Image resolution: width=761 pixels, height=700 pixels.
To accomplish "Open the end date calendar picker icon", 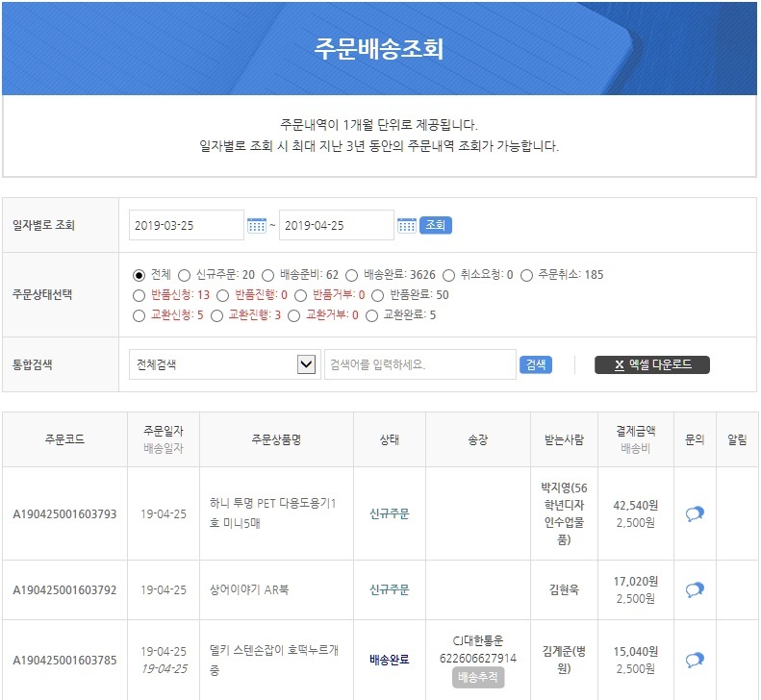I will pos(407,225).
